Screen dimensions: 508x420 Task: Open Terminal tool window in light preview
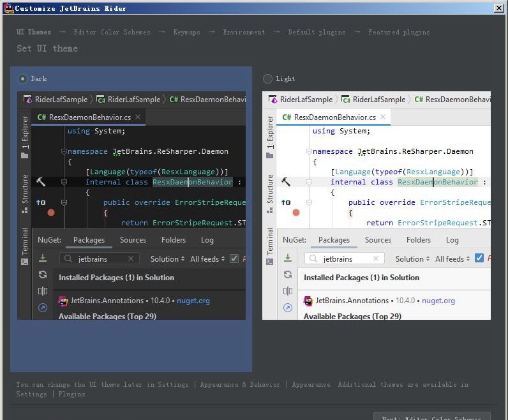(x=270, y=246)
